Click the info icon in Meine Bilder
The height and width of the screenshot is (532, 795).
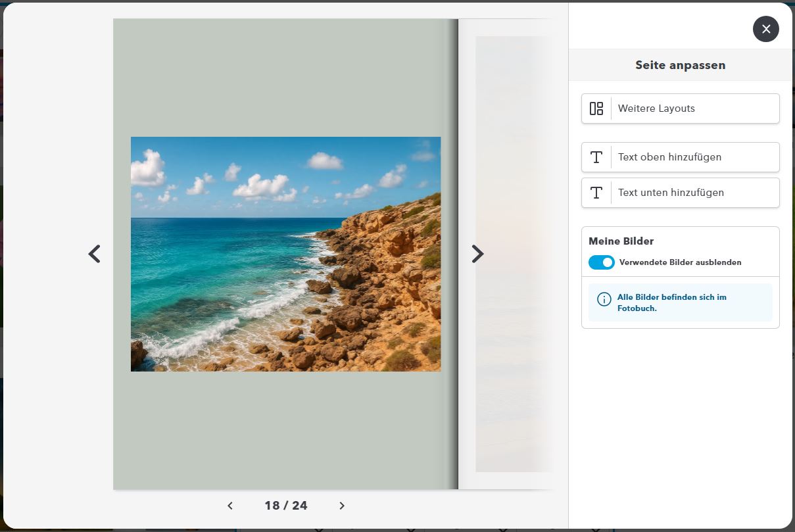pos(604,300)
